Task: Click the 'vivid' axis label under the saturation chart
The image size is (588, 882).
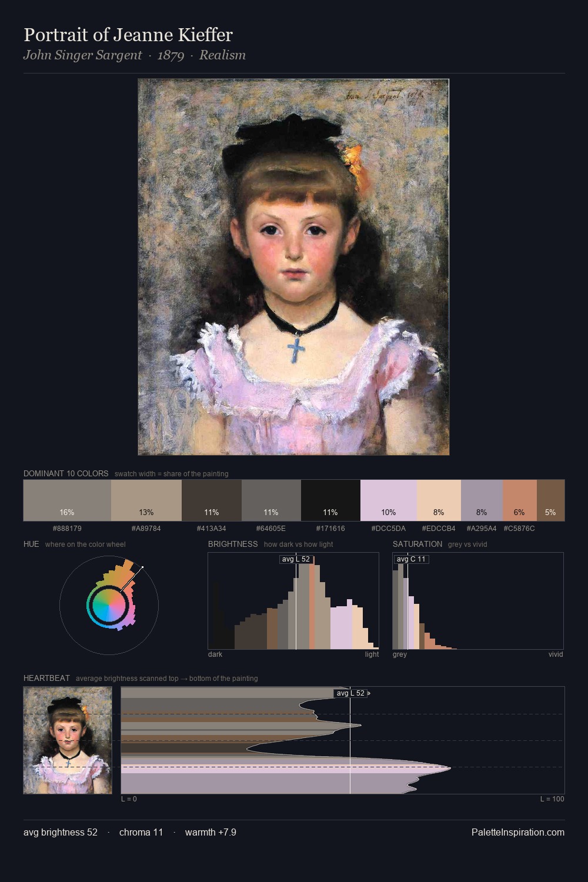Action: [556, 654]
